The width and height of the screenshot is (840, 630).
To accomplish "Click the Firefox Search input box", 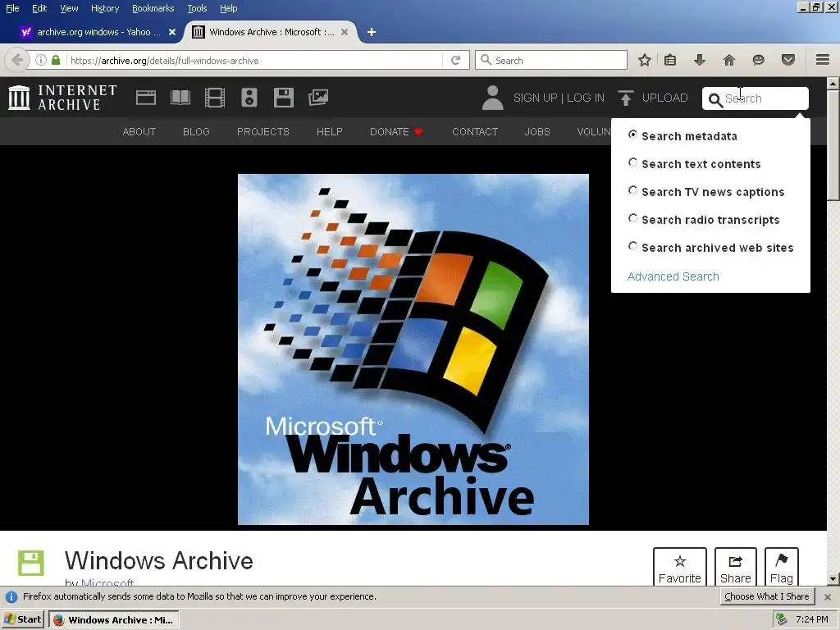I will 551,60.
